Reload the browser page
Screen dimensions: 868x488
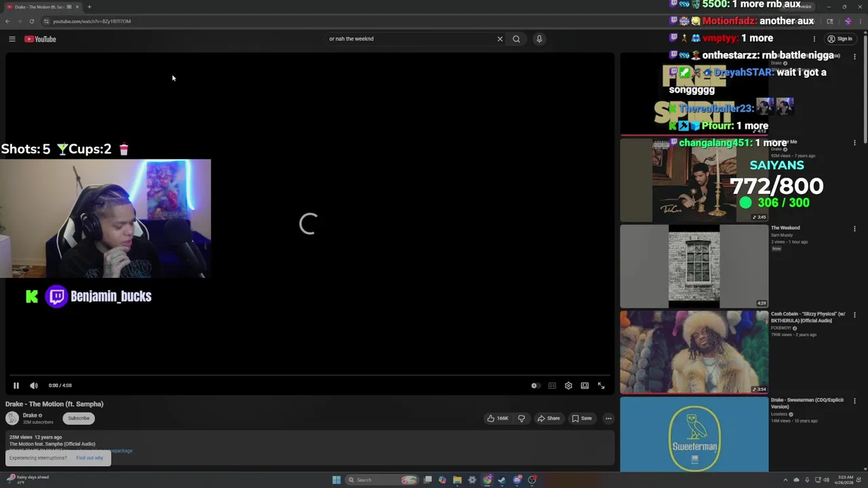[x=31, y=21]
